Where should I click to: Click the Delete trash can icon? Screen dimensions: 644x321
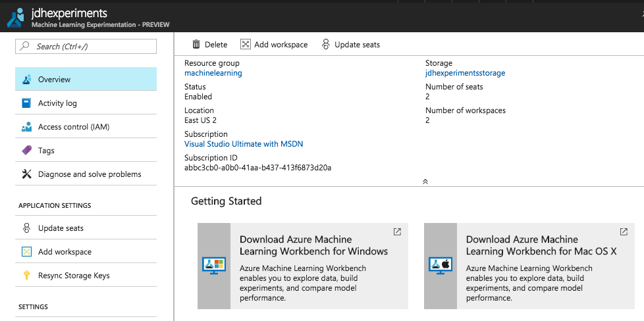(196, 45)
